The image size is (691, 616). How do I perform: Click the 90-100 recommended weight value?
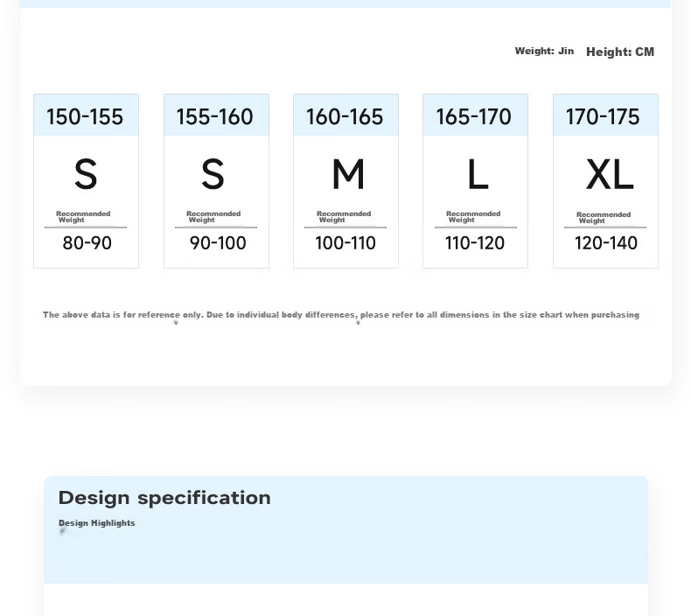point(218,243)
